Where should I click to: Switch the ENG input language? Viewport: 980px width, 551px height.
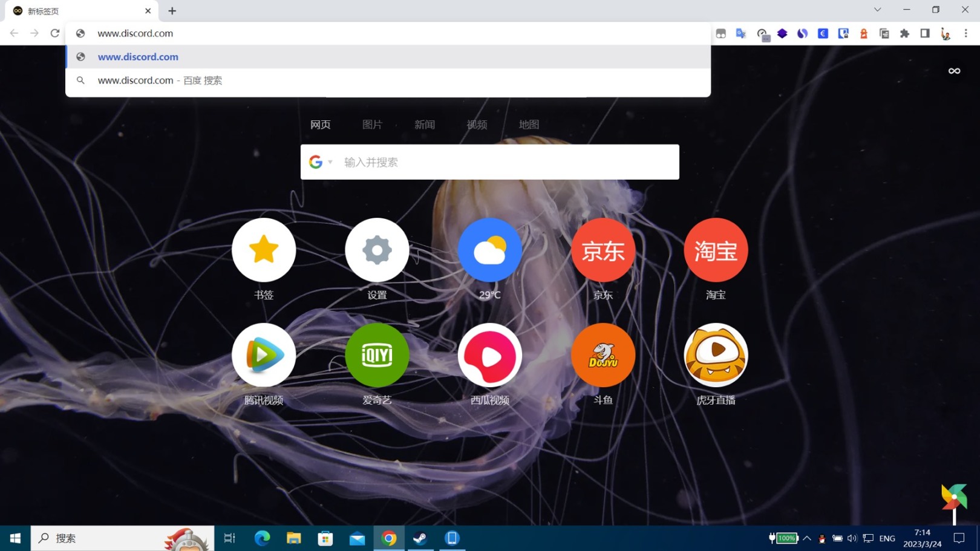pyautogui.click(x=887, y=538)
